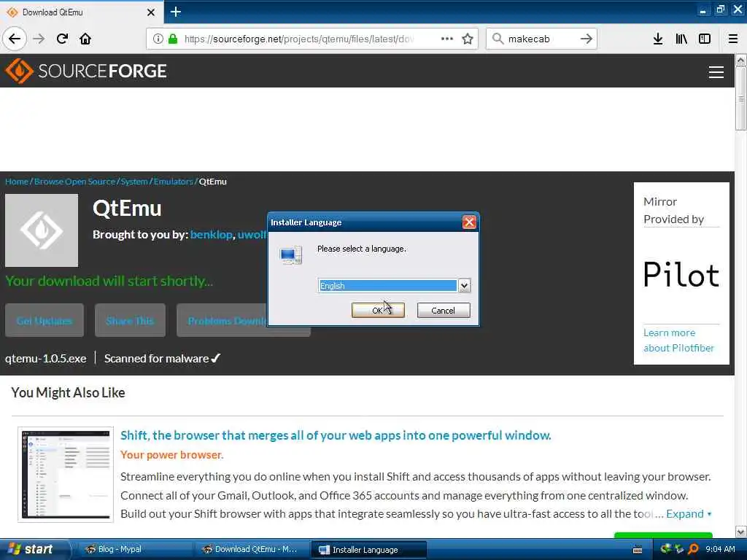Open the Windows start menu
The image size is (747, 560).
click(x=34, y=550)
